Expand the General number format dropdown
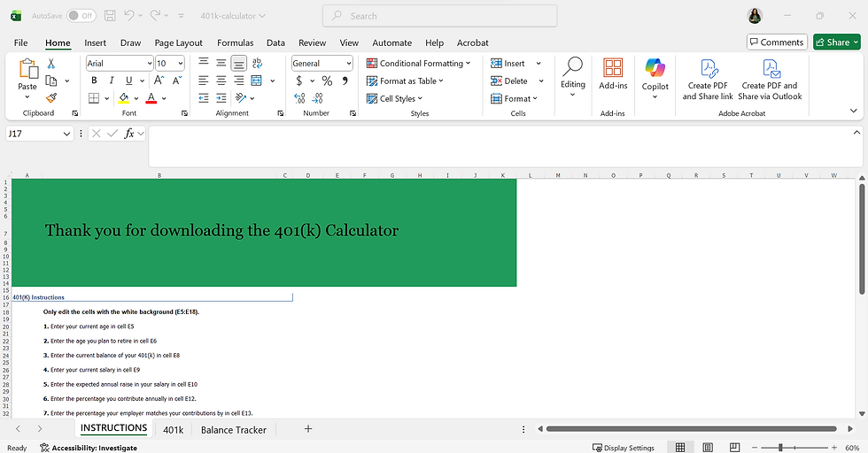The height and width of the screenshot is (453, 868). (348, 64)
